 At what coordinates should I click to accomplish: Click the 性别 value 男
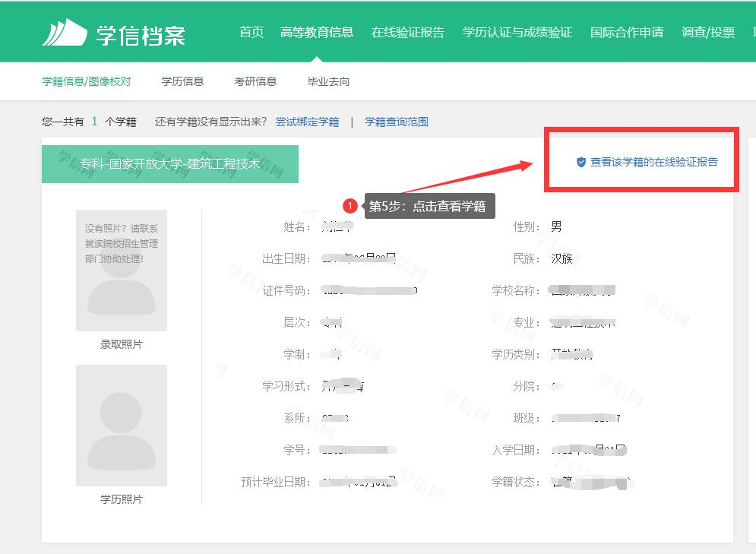coord(556,226)
